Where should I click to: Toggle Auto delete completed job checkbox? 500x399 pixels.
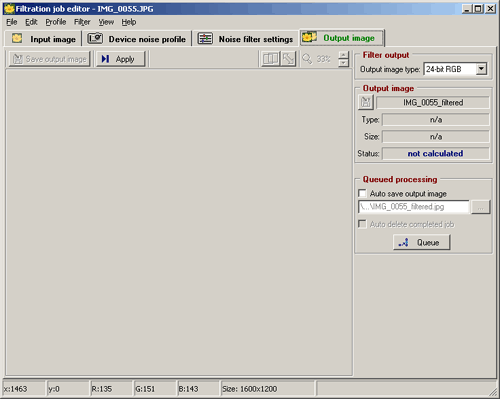[362, 224]
